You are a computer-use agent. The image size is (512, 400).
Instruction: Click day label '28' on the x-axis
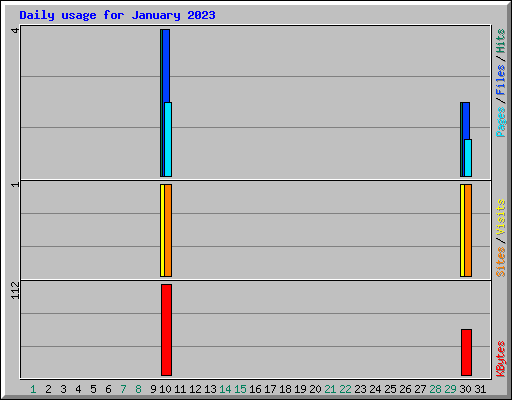click(x=435, y=389)
